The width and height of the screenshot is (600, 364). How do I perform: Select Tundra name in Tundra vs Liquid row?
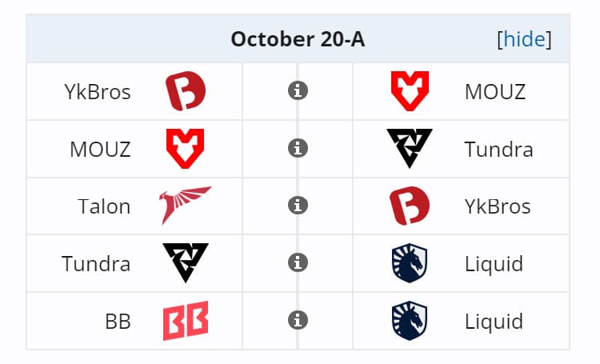96,264
